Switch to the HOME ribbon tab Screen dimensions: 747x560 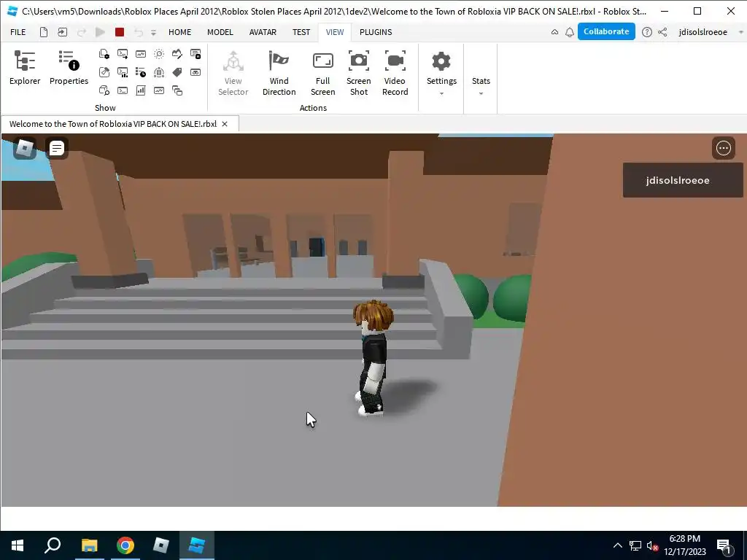[x=179, y=32]
